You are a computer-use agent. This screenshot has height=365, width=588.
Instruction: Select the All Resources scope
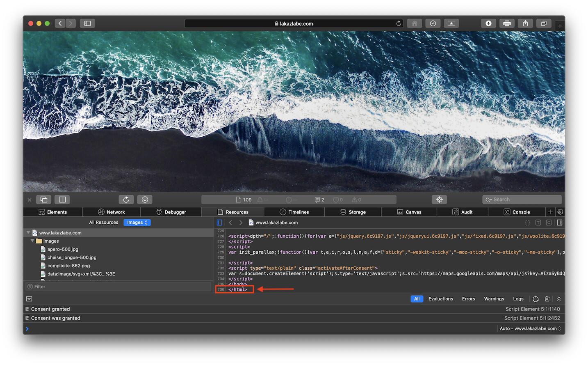pos(104,223)
